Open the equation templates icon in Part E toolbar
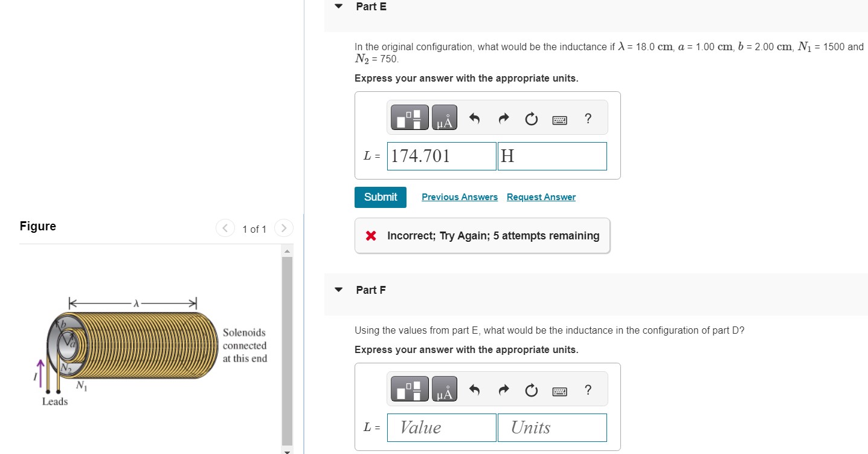Screen dimensions: 868x454 (x=409, y=117)
